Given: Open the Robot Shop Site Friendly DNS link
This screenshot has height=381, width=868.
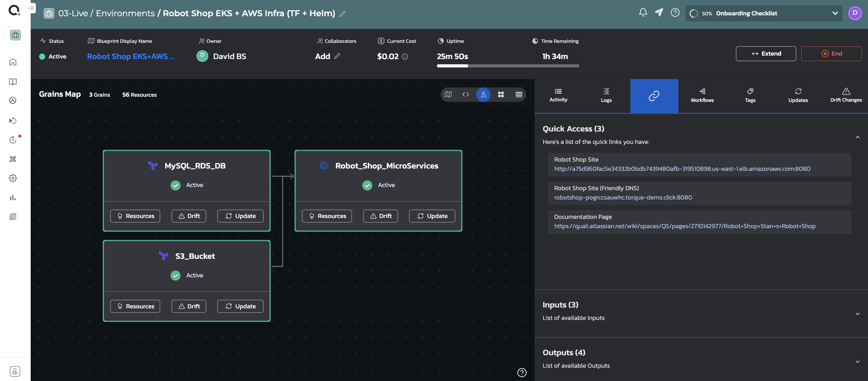Looking at the screenshot, I should point(623,197).
